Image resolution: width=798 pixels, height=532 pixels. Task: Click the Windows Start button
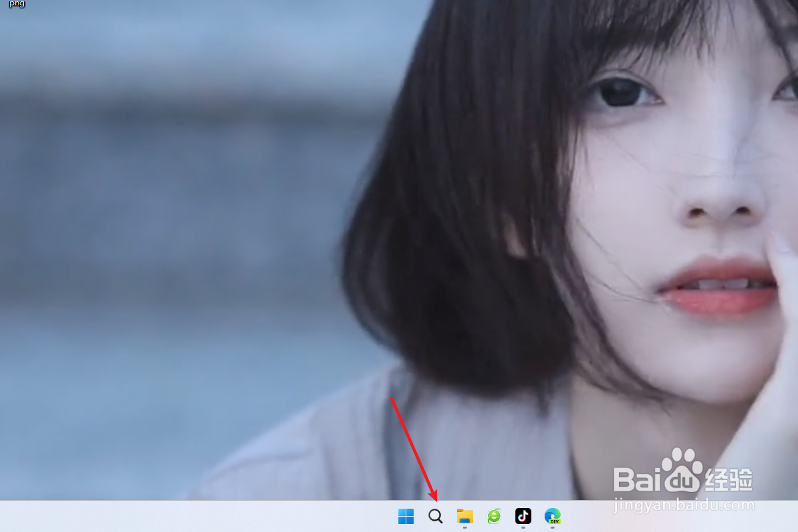click(x=406, y=516)
